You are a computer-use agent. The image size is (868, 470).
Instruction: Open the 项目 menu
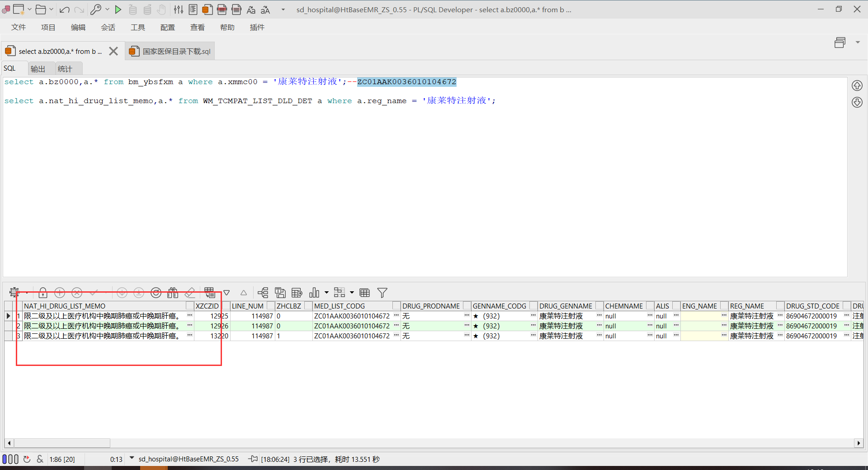(48, 28)
